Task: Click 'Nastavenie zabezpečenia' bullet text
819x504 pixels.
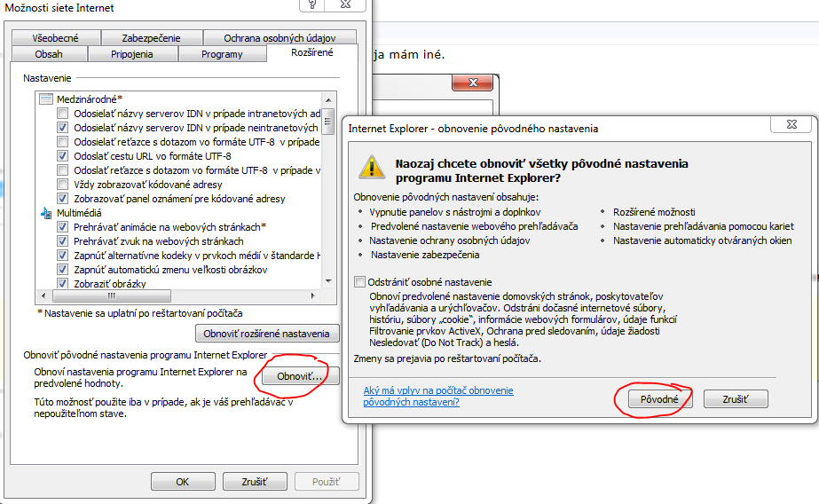Action: coord(425,255)
